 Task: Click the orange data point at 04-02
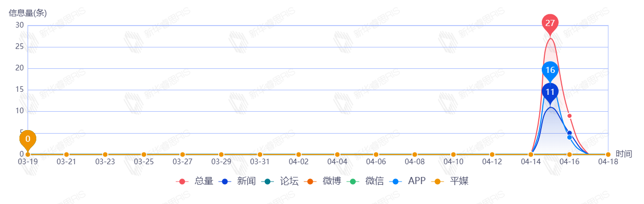click(298, 155)
